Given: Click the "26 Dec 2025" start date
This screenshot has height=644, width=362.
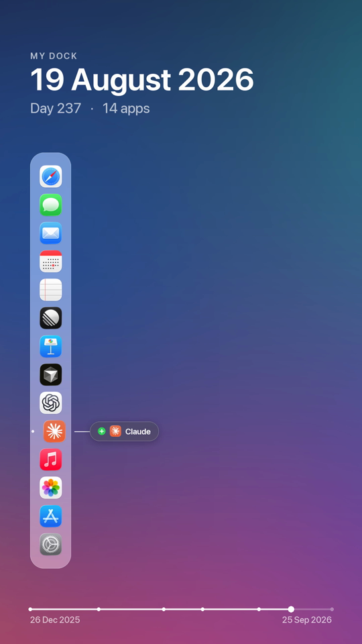Looking at the screenshot, I should (x=55, y=620).
